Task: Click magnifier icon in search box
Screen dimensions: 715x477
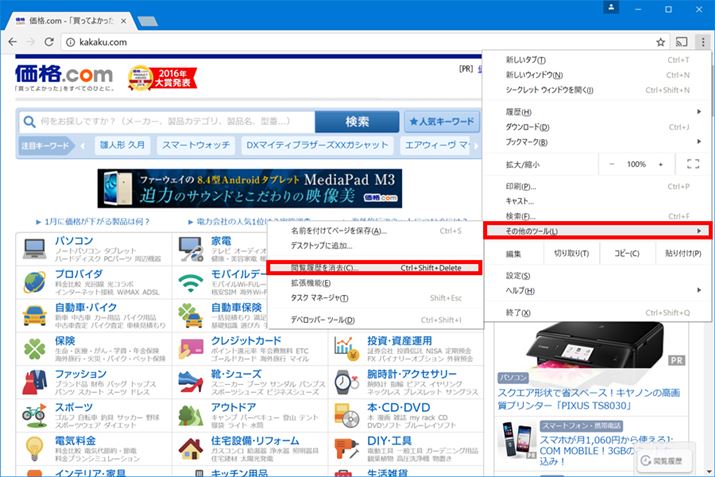Action: click(x=29, y=122)
